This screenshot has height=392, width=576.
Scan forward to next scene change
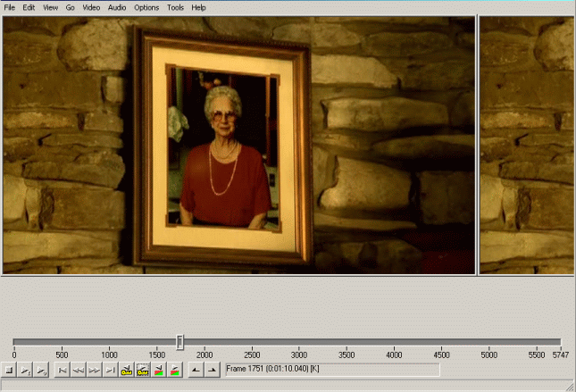coord(174,370)
